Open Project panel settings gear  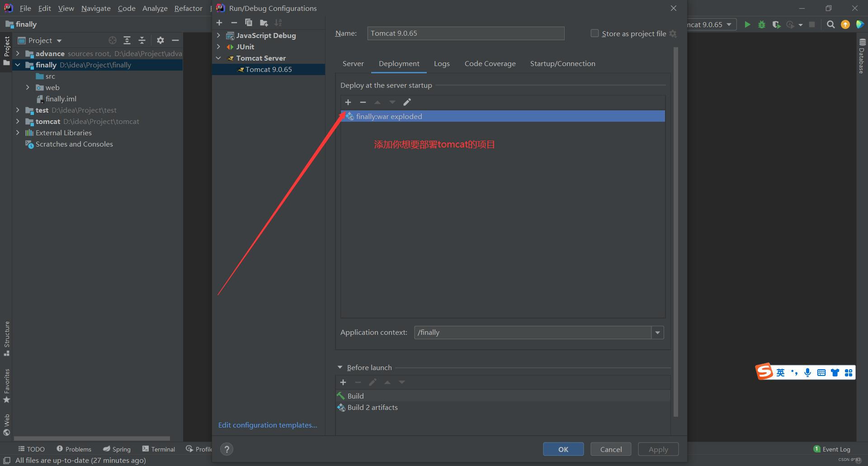click(x=160, y=40)
